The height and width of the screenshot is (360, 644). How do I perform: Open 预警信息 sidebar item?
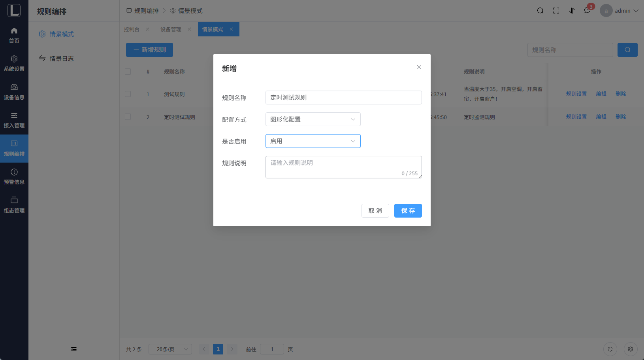click(14, 176)
